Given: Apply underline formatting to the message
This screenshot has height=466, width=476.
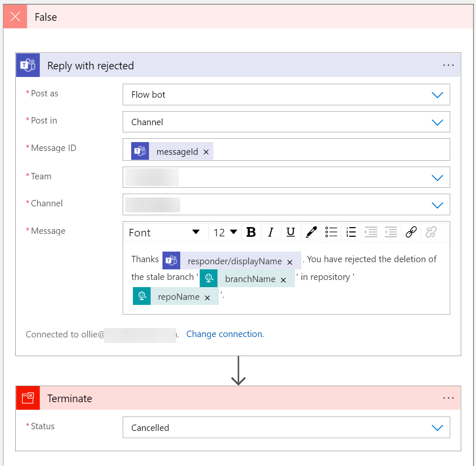Looking at the screenshot, I should click(291, 232).
